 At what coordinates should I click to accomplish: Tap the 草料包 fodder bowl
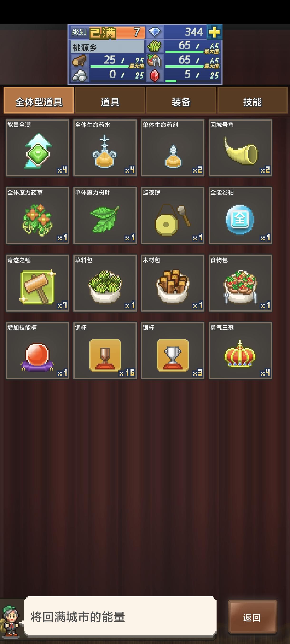click(x=105, y=283)
